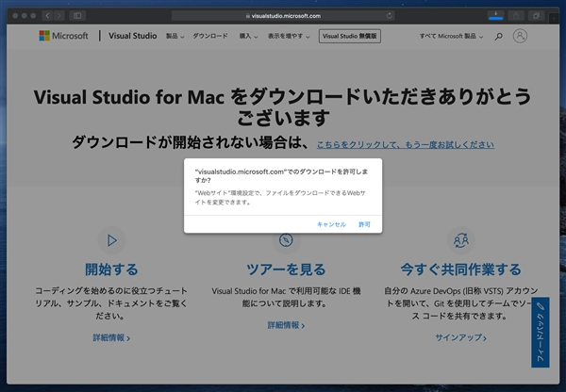Click the Safari forward arrow button
566x392 pixels.
[x=59, y=16]
